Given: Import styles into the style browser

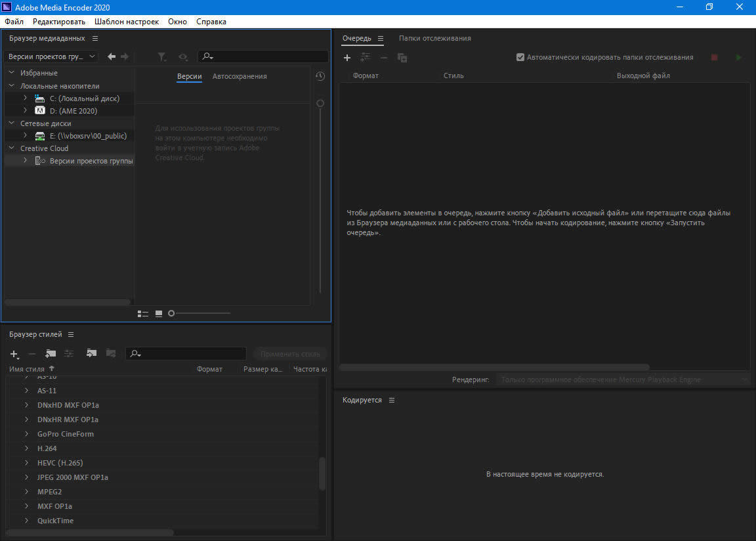Looking at the screenshot, I should tap(91, 353).
